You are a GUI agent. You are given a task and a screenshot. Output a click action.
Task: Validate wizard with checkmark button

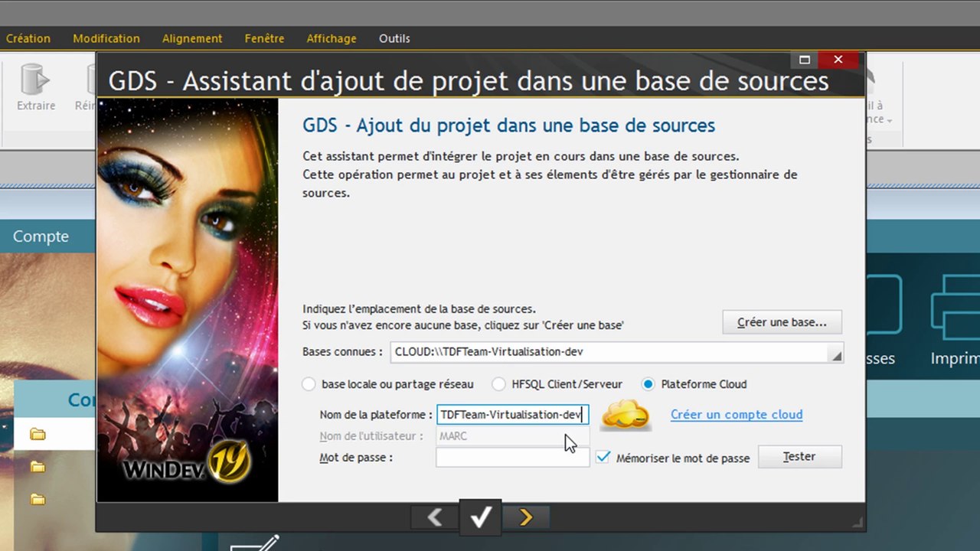click(x=481, y=517)
